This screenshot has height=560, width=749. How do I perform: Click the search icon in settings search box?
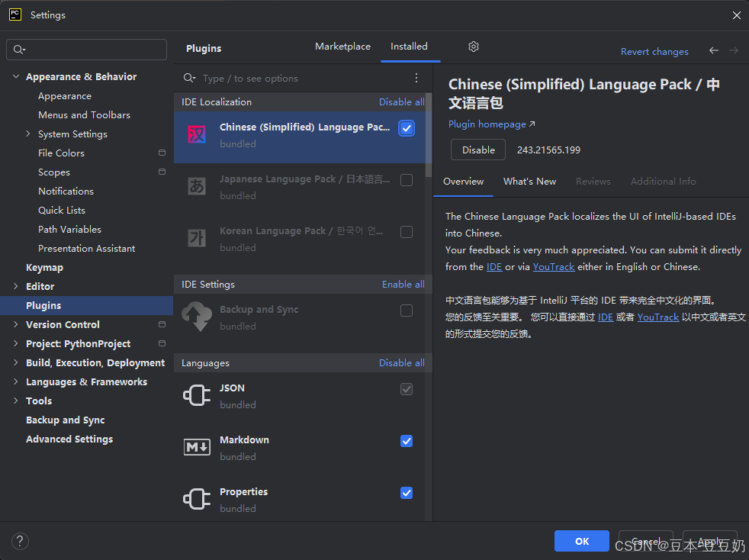pos(19,50)
